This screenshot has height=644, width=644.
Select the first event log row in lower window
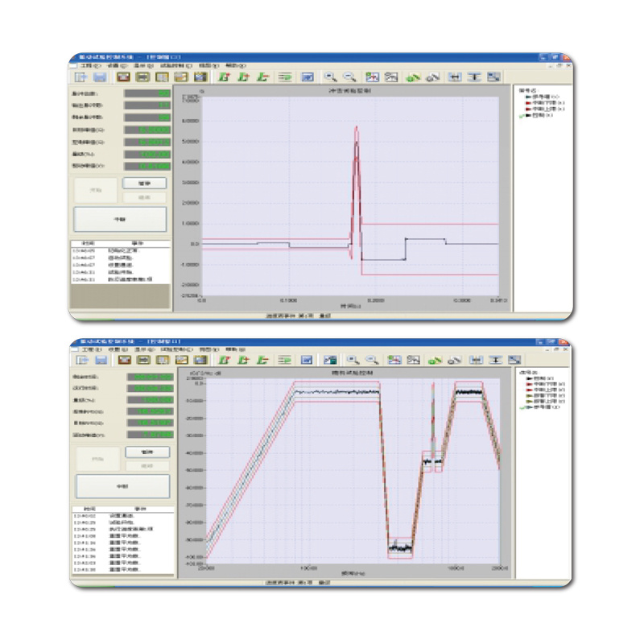click(x=121, y=514)
